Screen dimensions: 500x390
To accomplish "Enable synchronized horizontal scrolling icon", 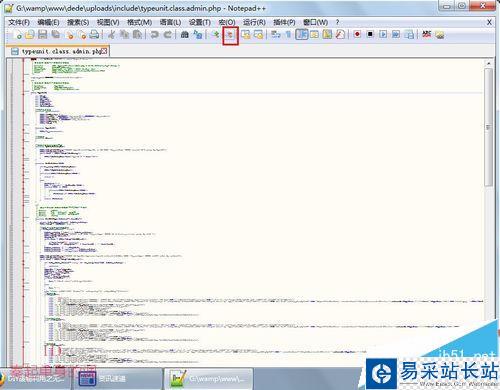I will point(259,34).
